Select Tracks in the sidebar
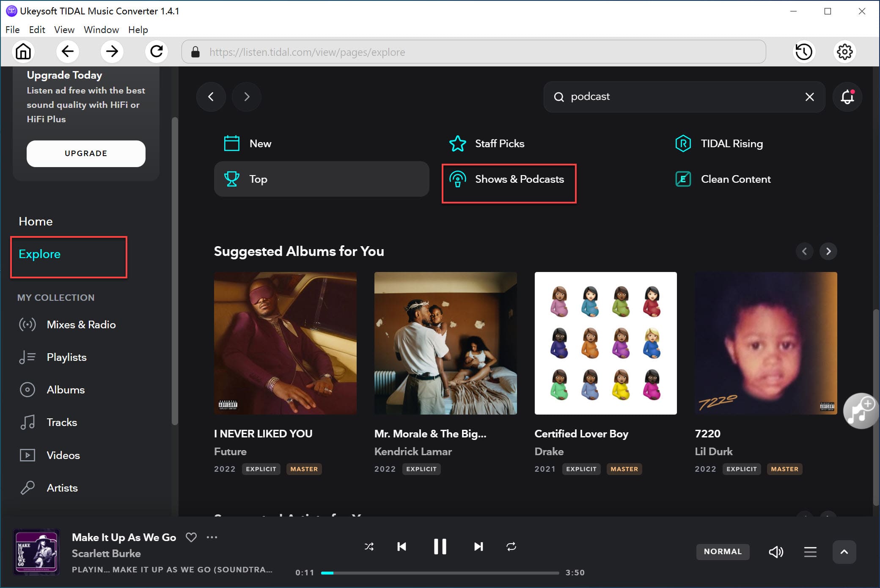 click(62, 422)
